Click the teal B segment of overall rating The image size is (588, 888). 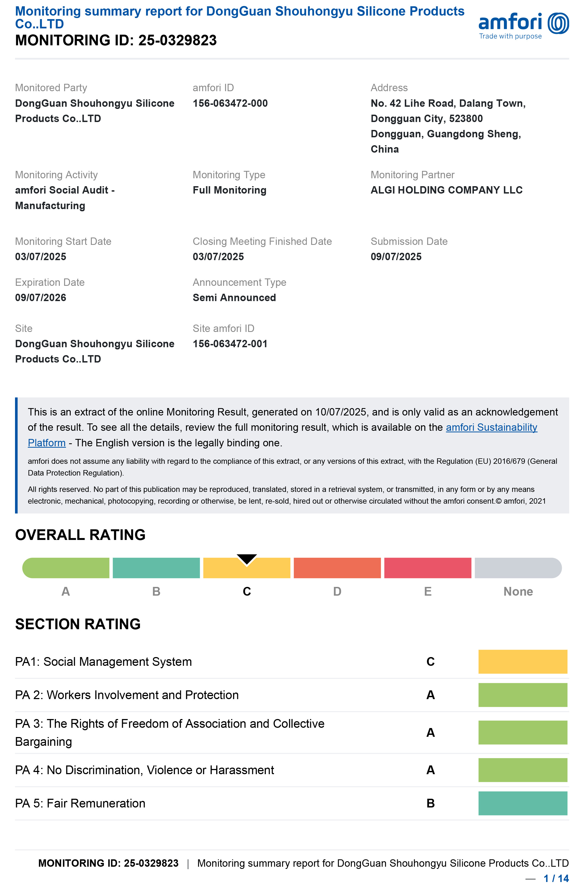[x=156, y=568]
